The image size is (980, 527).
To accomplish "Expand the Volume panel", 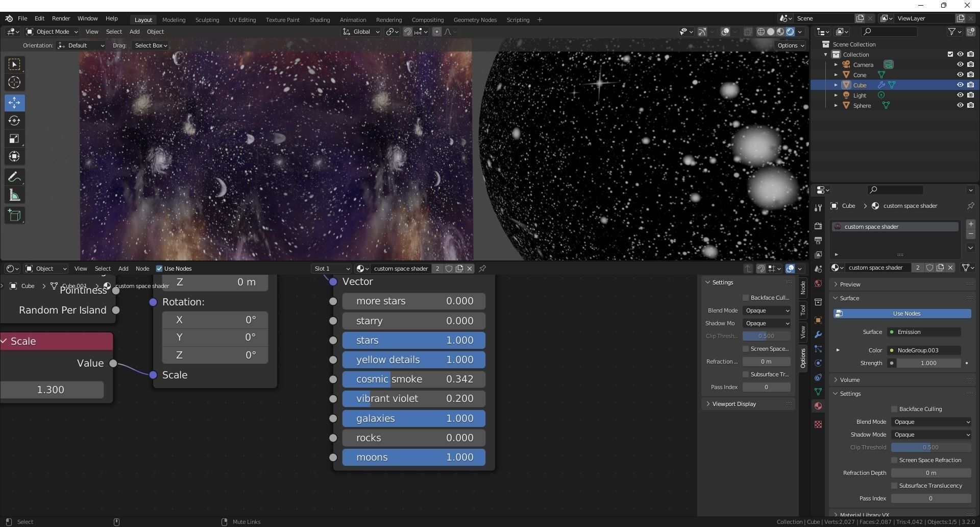I will [850, 380].
